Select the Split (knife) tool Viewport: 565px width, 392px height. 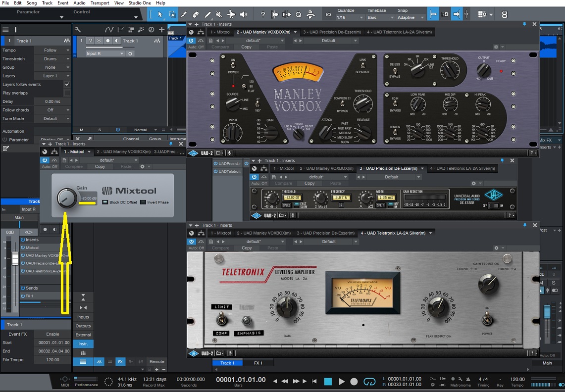pos(184,14)
